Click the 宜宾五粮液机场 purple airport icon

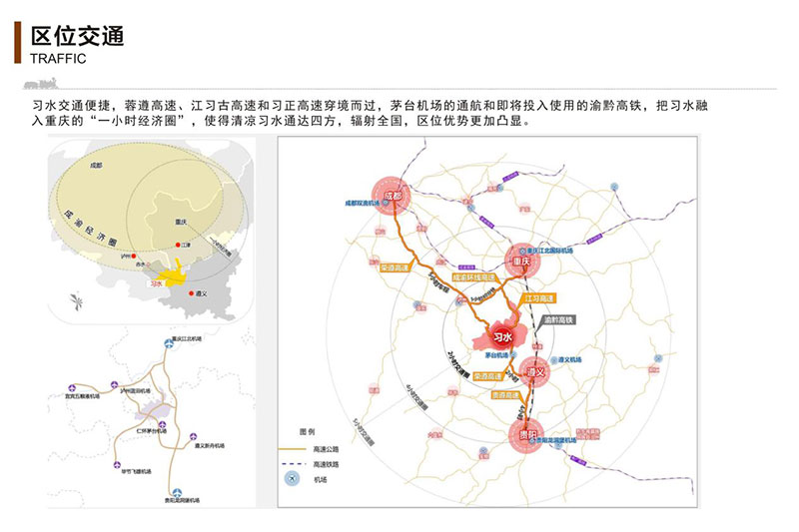point(70,386)
